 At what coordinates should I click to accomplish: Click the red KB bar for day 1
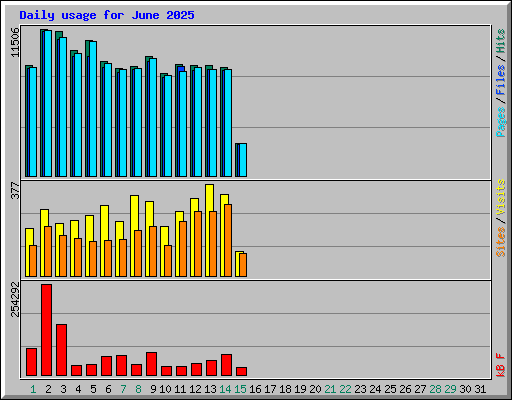[32, 362]
